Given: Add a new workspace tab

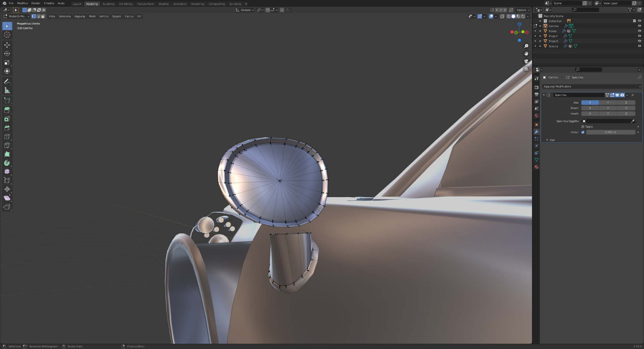Looking at the screenshot, I should tap(246, 4).
